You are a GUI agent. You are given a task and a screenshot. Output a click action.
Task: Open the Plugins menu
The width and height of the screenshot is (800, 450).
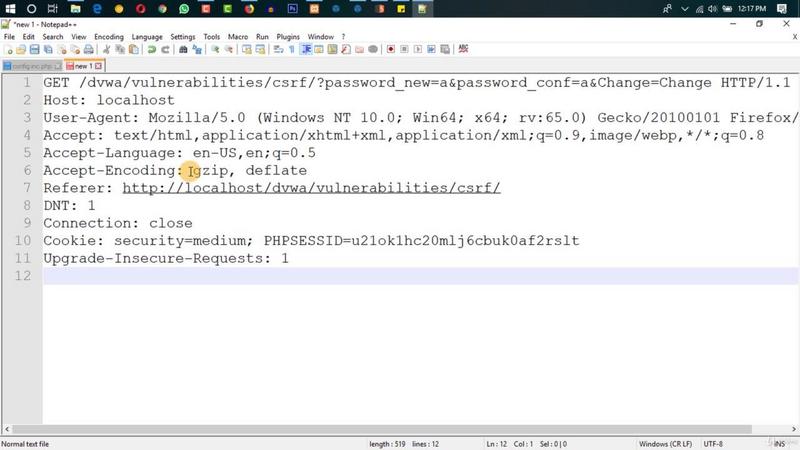(x=288, y=37)
